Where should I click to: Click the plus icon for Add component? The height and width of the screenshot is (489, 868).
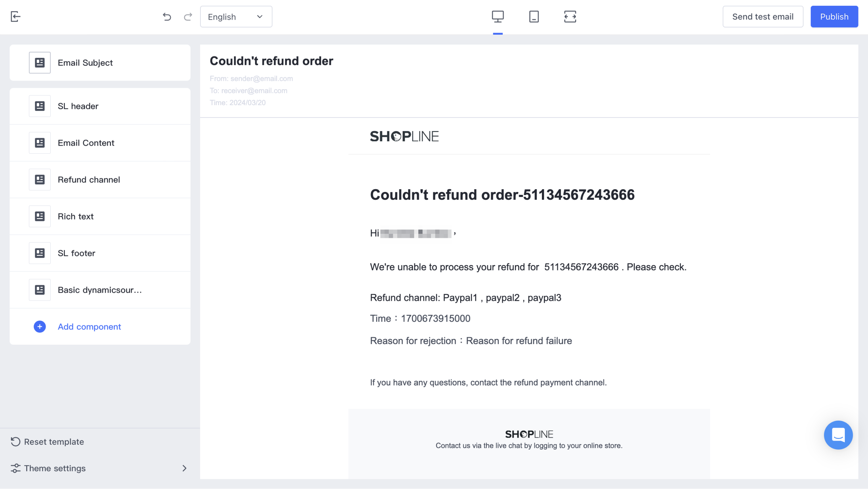coord(40,327)
